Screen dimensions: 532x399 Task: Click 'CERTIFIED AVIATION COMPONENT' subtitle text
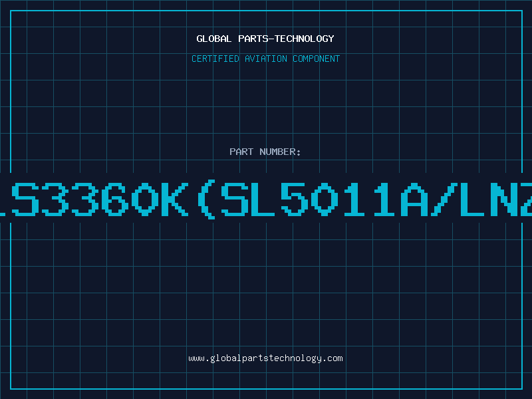[265, 59]
